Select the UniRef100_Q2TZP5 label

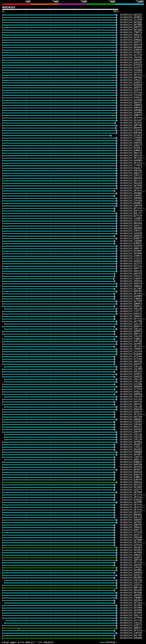pos(131,301)
